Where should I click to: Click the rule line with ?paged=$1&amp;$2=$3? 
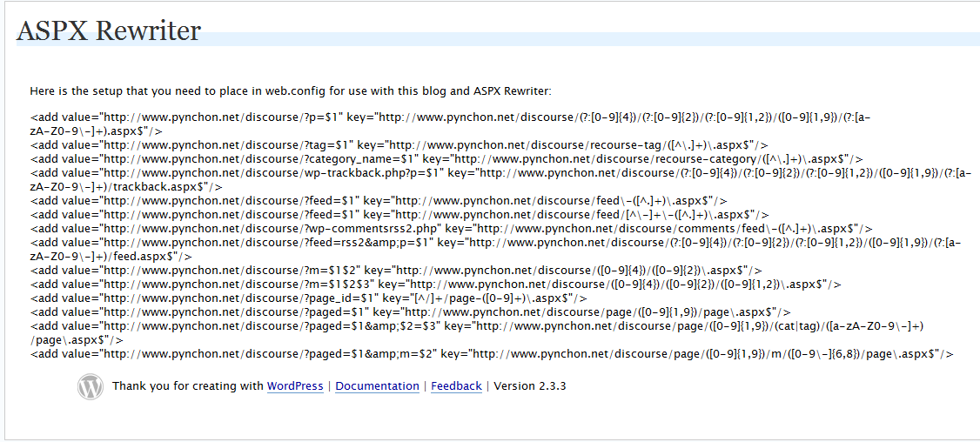[477, 326]
